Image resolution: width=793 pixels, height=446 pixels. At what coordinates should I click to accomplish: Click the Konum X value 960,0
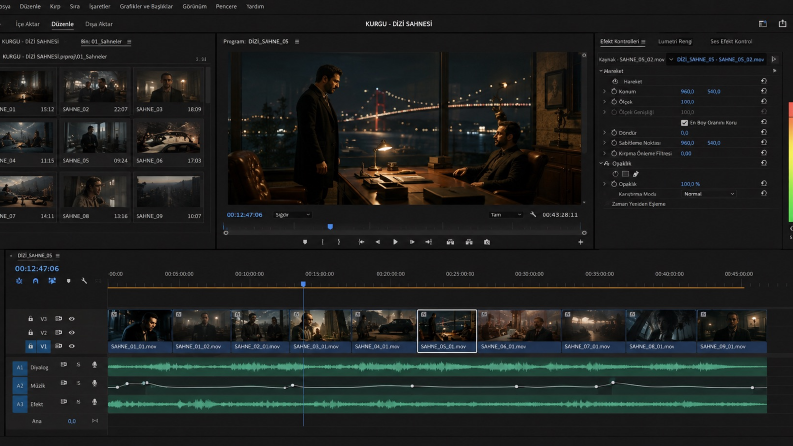tap(687, 92)
